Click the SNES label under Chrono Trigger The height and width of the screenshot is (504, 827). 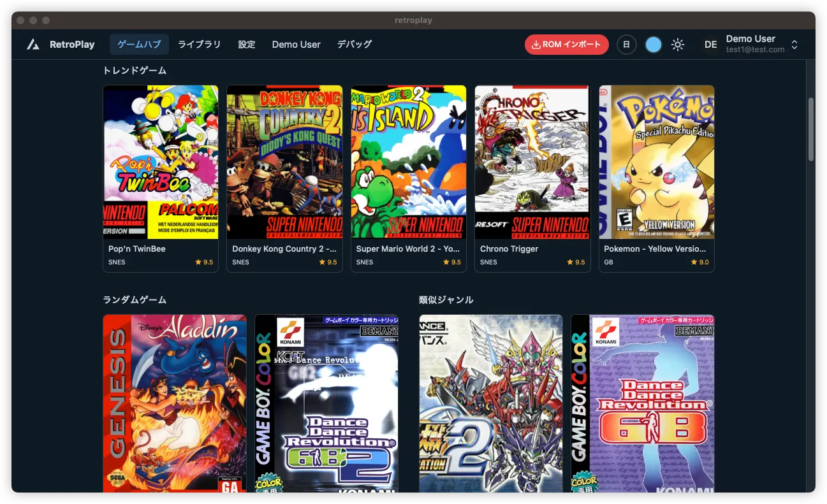(x=488, y=262)
